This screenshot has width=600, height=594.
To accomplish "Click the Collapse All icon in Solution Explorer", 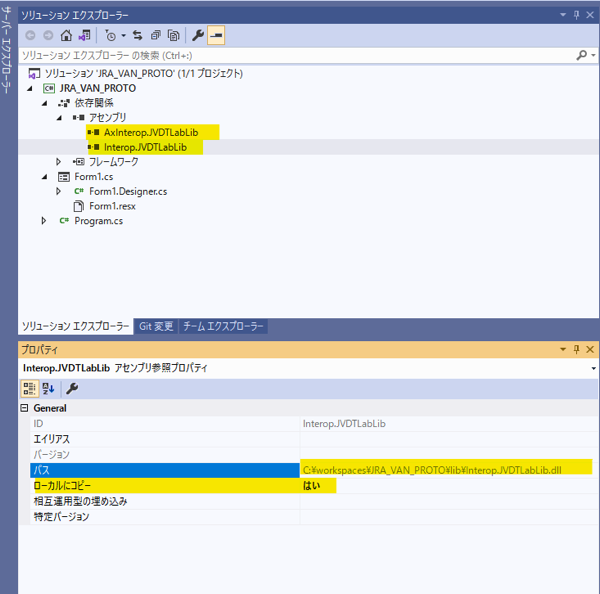I will tap(156, 35).
